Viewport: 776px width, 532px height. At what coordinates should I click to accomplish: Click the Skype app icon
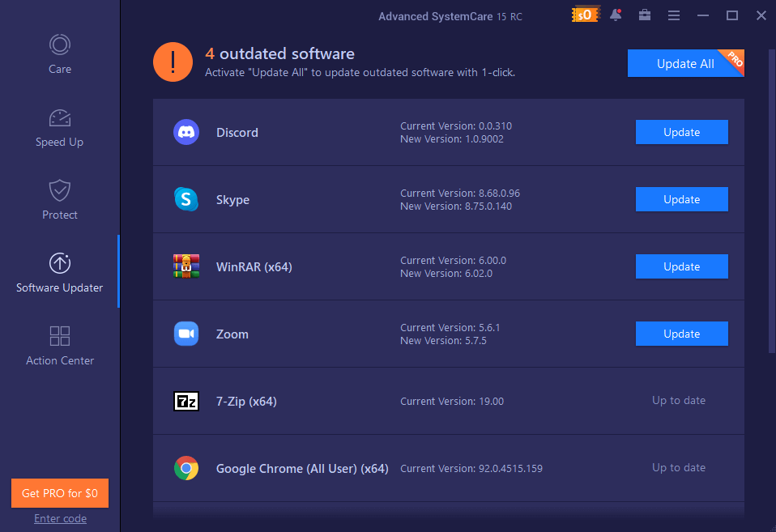click(186, 199)
